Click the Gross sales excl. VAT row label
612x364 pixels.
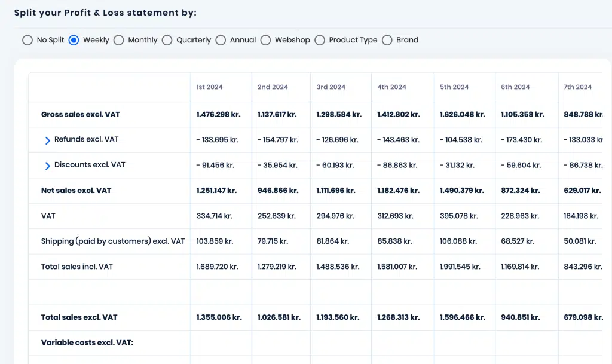pyautogui.click(x=81, y=114)
